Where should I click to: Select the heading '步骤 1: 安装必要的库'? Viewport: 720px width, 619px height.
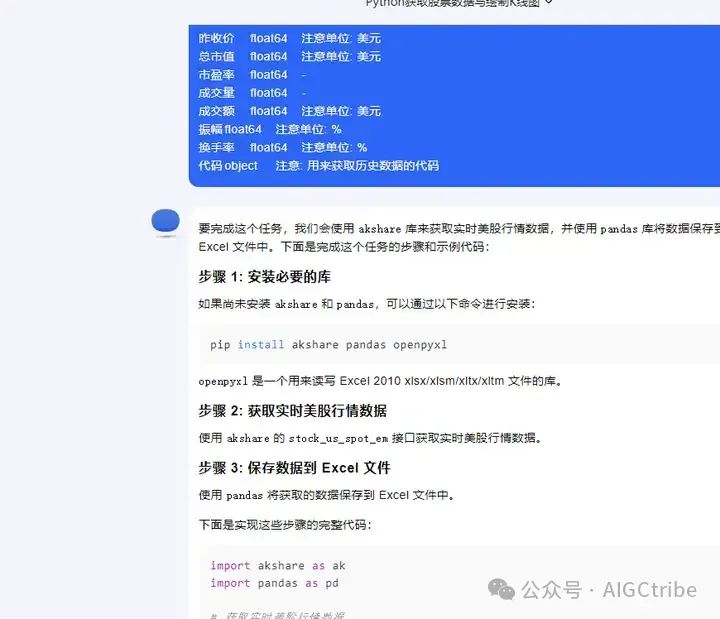pos(264,276)
